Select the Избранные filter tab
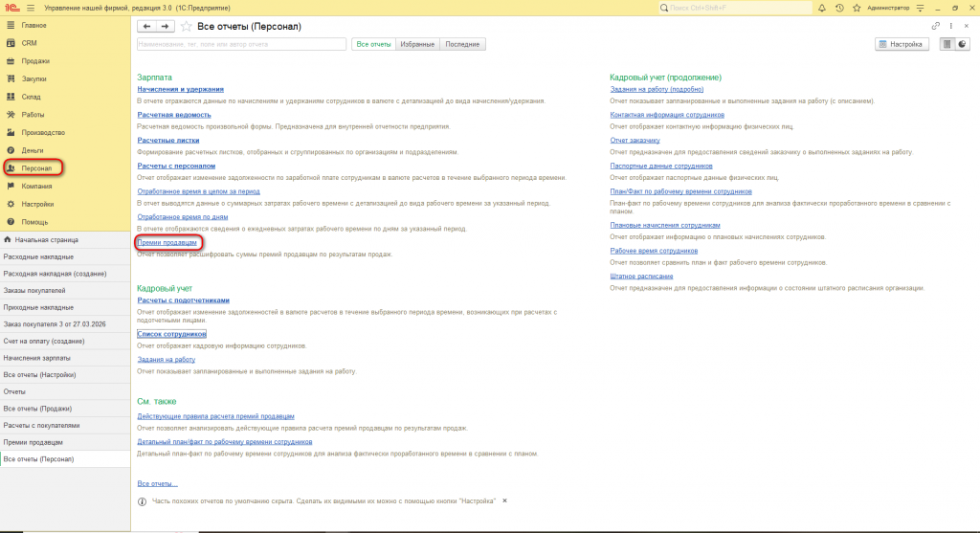This screenshot has height=533, width=980. click(417, 44)
